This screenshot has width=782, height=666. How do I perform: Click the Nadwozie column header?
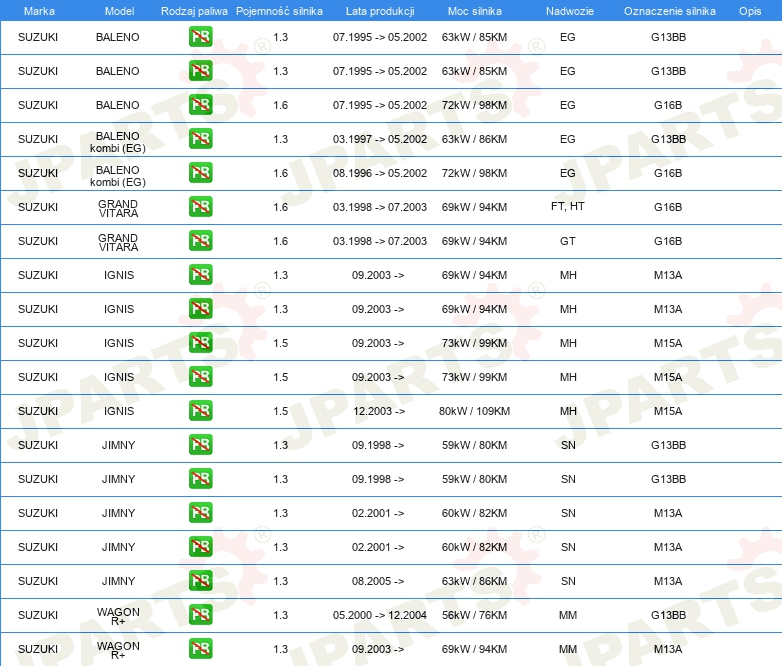[x=570, y=11]
